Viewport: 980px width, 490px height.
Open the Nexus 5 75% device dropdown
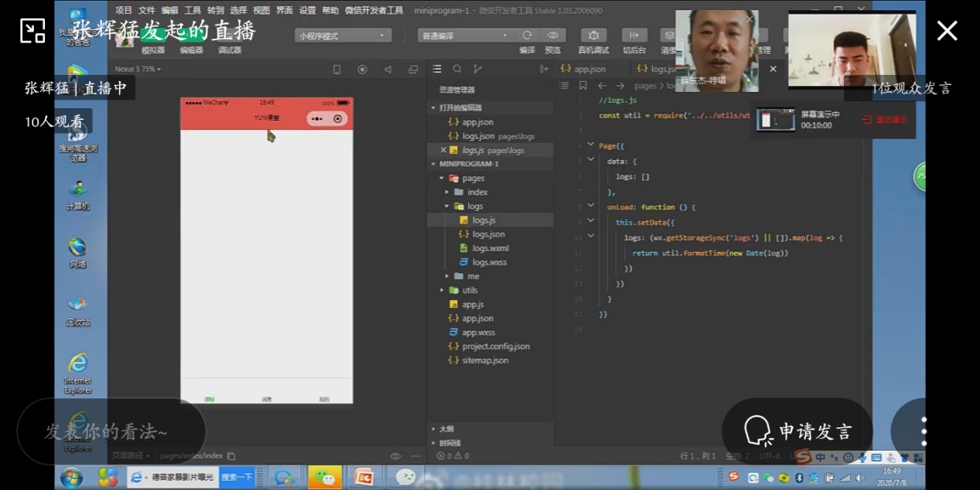[139, 69]
